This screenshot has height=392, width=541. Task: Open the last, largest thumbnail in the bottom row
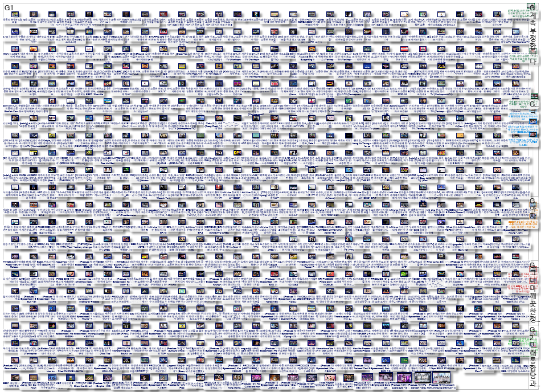tap(441, 377)
